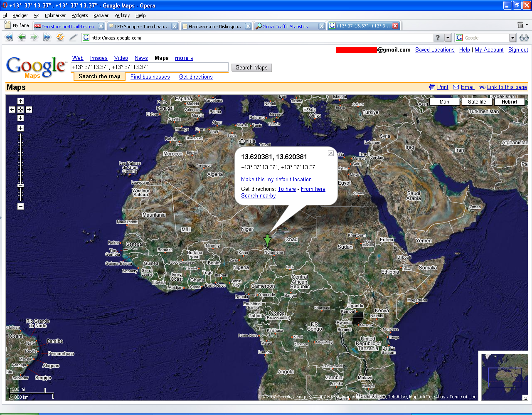This screenshot has height=415, width=532.
Task: Go forward in Opera browser
Action: (34, 37)
